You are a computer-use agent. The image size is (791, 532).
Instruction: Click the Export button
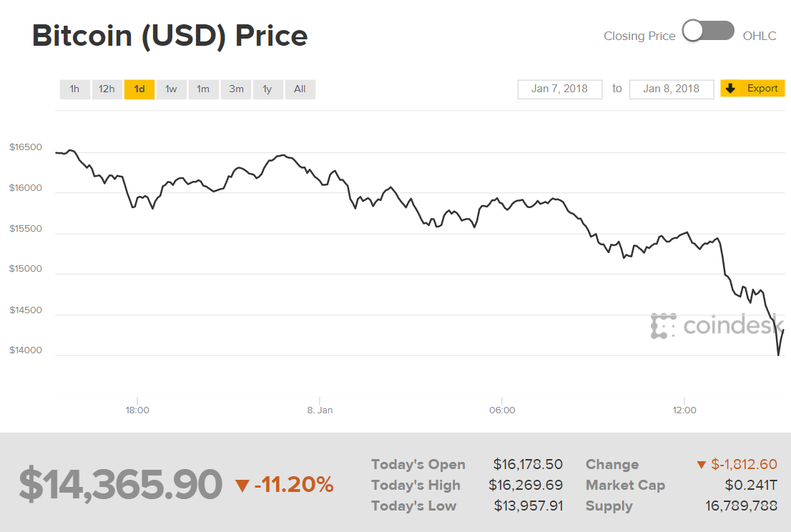(x=752, y=88)
